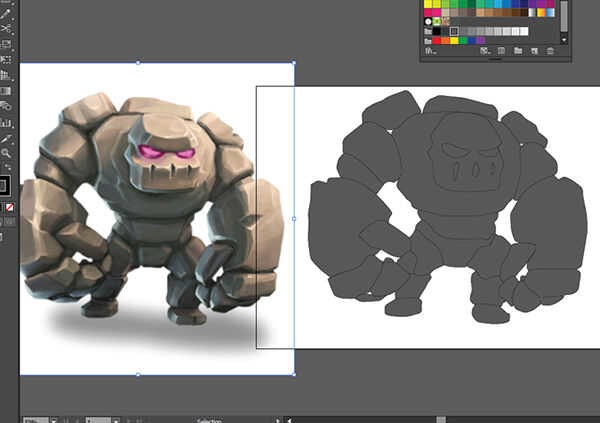Swap fill and stroke colors
The width and height of the screenshot is (600, 423).
tap(7, 167)
